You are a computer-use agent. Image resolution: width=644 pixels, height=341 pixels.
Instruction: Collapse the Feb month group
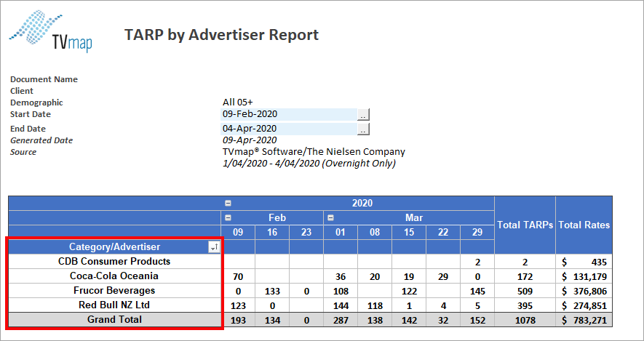(x=228, y=218)
